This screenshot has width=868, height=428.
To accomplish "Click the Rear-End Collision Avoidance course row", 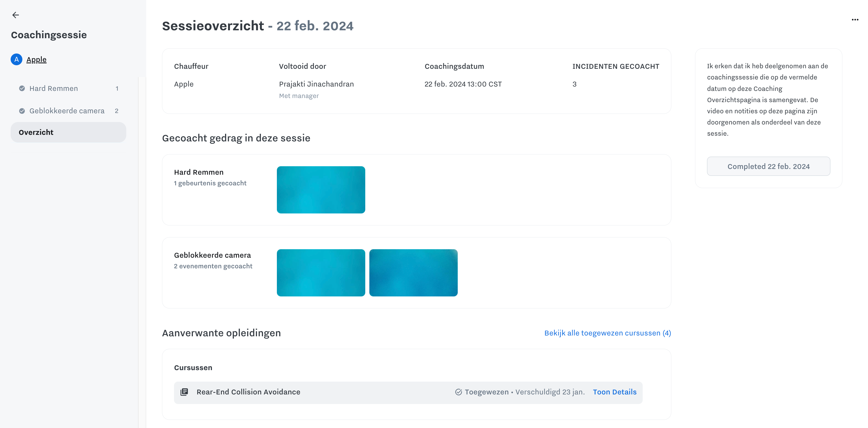I will 248,392.
